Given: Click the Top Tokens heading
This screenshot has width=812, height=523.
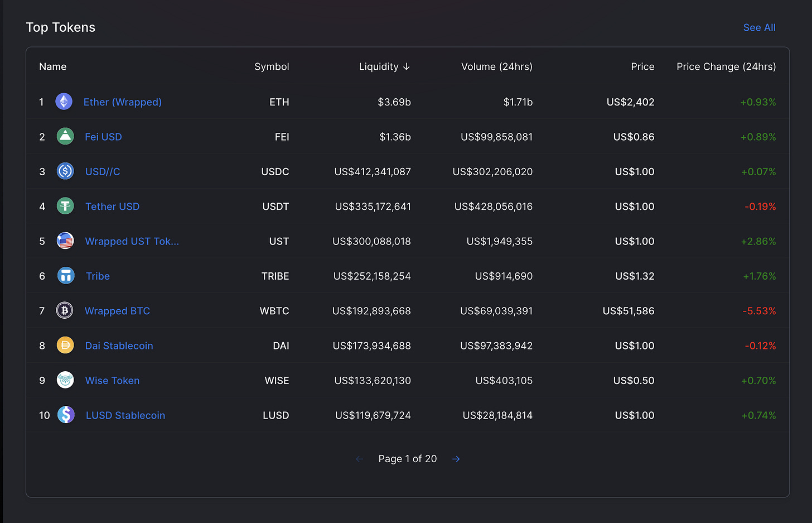Looking at the screenshot, I should (61, 27).
